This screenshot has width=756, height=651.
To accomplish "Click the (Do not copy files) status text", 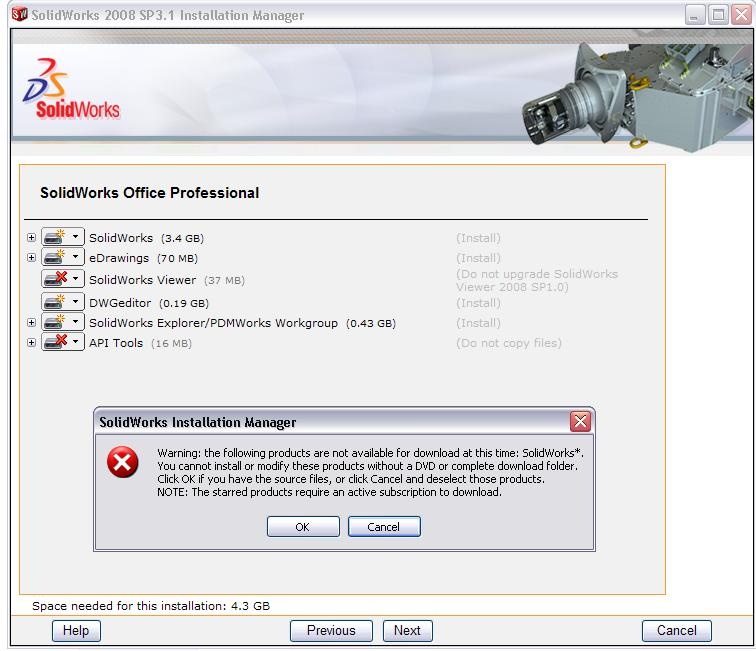I will 509,343.
